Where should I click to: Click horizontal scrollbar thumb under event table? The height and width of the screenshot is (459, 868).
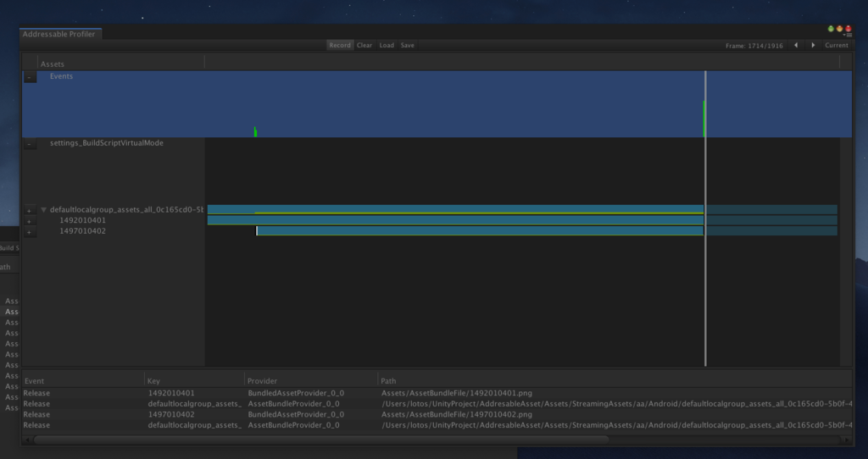pos(321,440)
